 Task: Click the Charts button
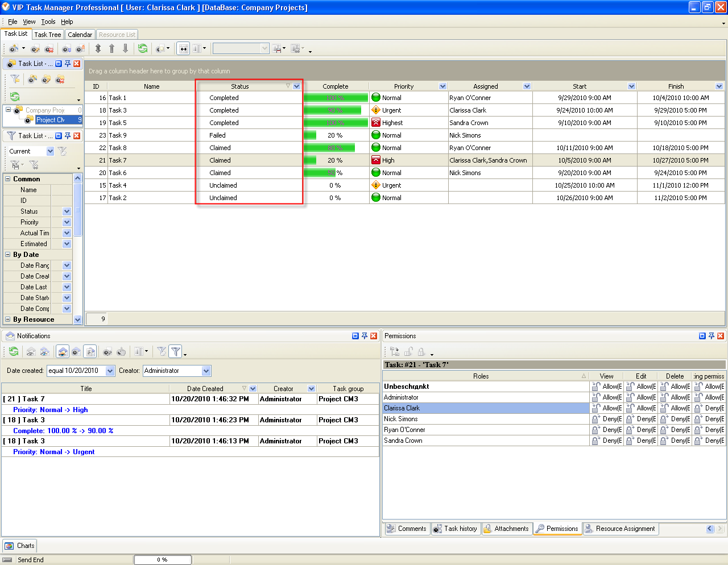click(20, 546)
